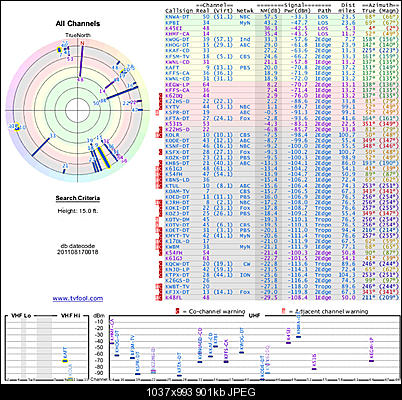Select the KFJX-DT callsign row
The width and height of the screenshot is (402, 400).
282,292
